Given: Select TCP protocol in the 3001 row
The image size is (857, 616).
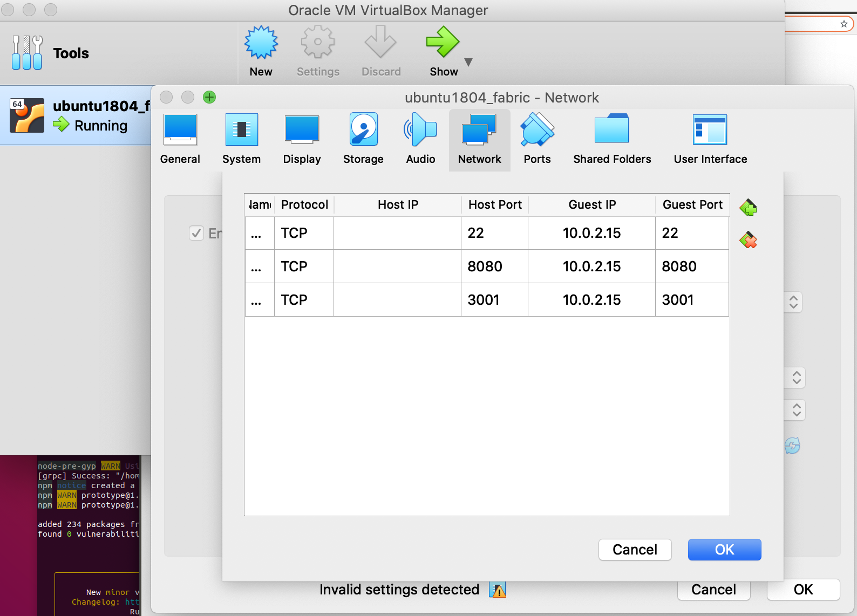Looking at the screenshot, I should pos(304,300).
